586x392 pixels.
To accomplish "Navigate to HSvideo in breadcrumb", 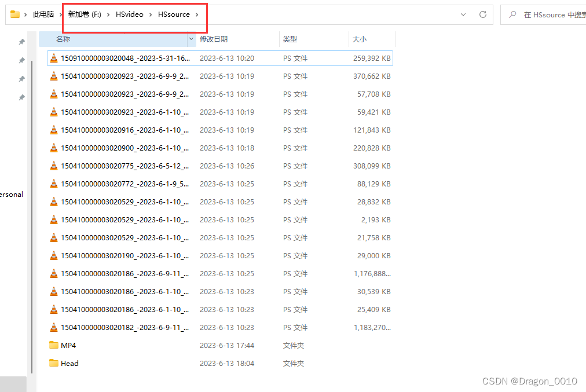I will [129, 14].
